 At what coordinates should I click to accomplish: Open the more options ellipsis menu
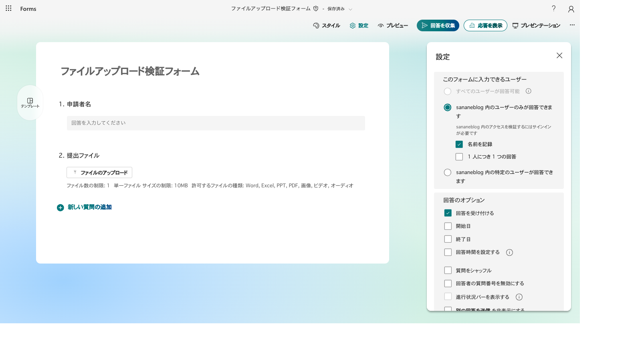pyautogui.click(x=572, y=25)
